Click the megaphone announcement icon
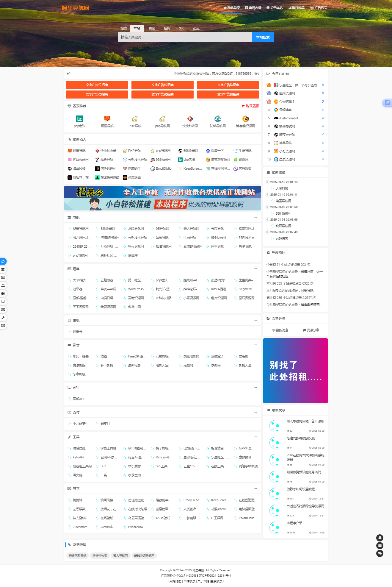The width and height of the screenshot is (392, 587). [69, 74]
